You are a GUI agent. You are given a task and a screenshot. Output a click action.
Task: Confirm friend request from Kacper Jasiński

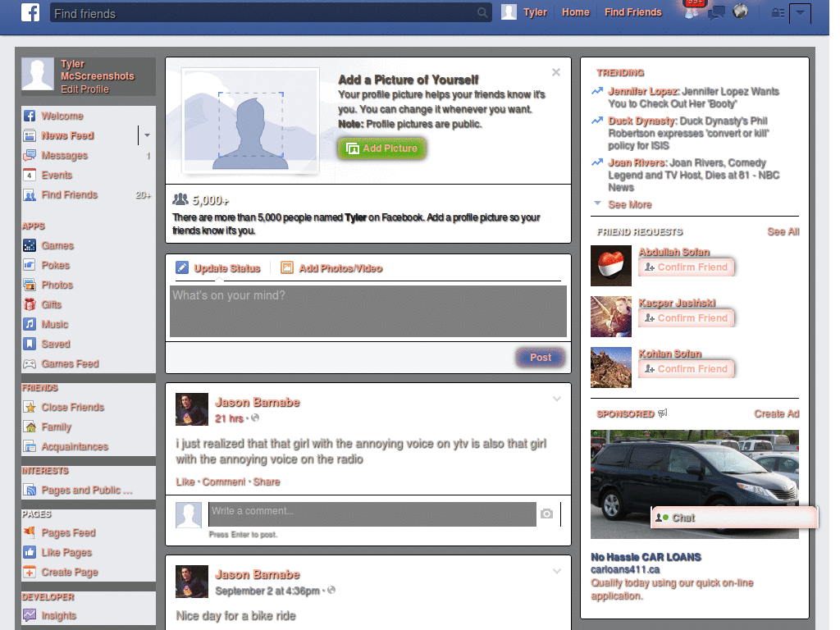(687, 317)
